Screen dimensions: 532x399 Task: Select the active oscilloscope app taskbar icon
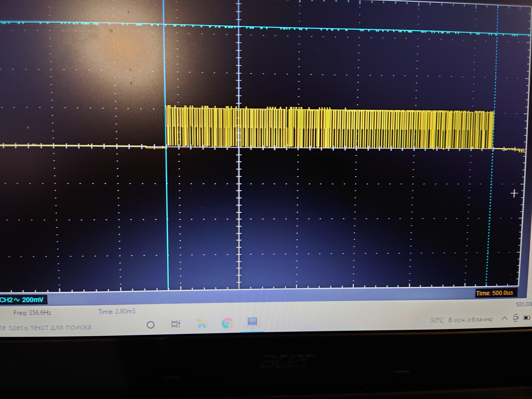pos(252,322)
